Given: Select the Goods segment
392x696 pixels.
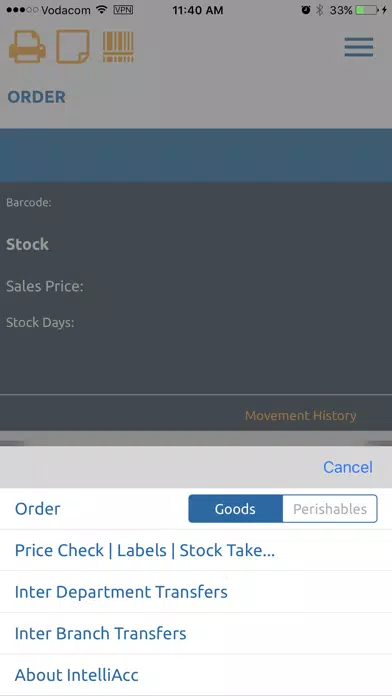Looking at the screenshot, I should coord(235,509).
